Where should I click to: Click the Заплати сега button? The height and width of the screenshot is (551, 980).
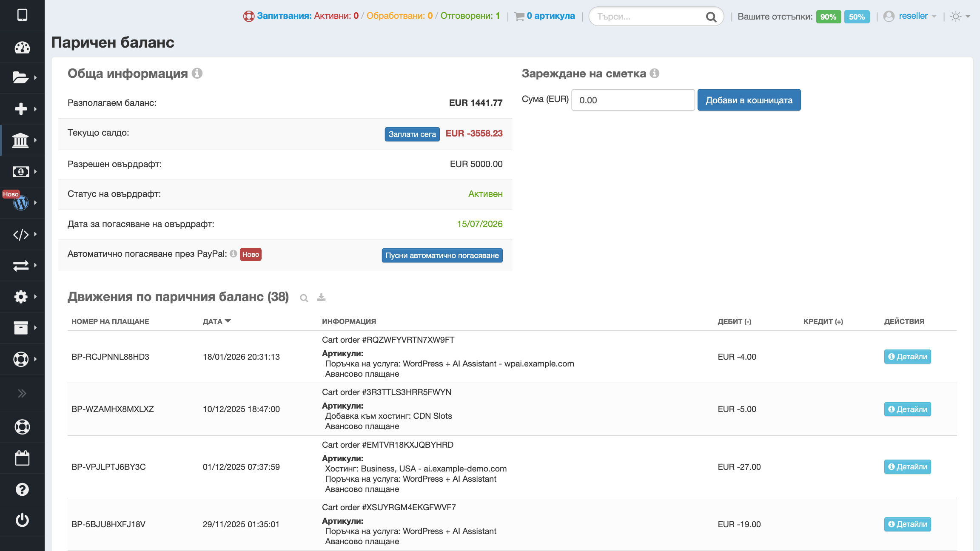pyautogui.click(x=412, y=134)
